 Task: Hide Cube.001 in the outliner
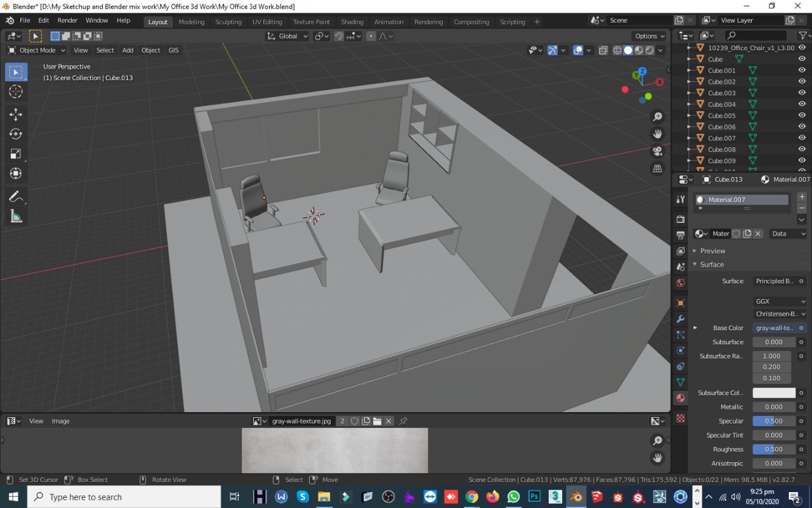point(802,70)
